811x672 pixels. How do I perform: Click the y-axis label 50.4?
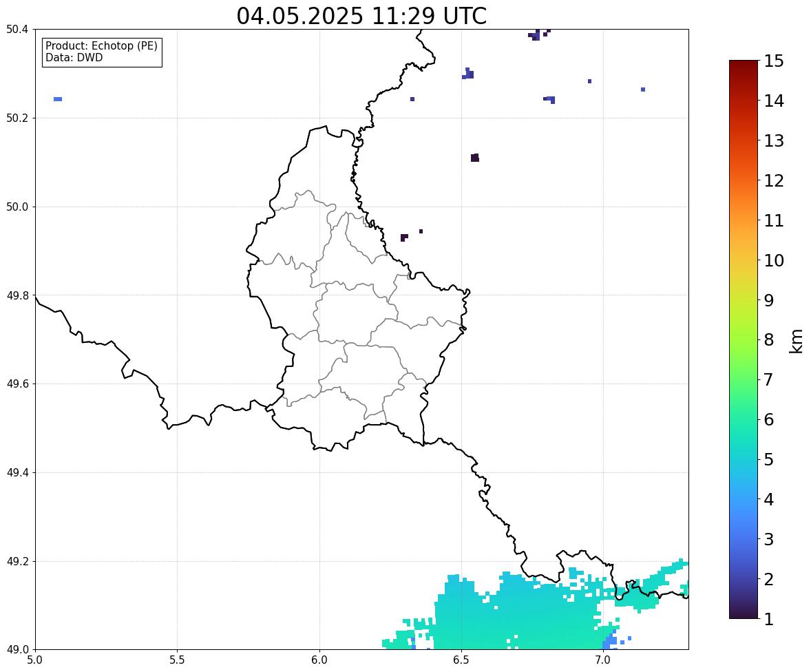[17, 30]
